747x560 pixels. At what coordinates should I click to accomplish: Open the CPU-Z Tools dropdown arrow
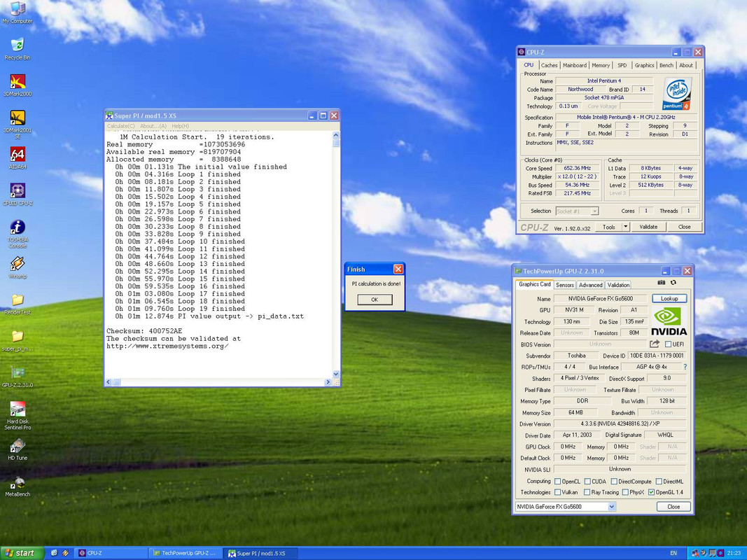click(625, 227)
